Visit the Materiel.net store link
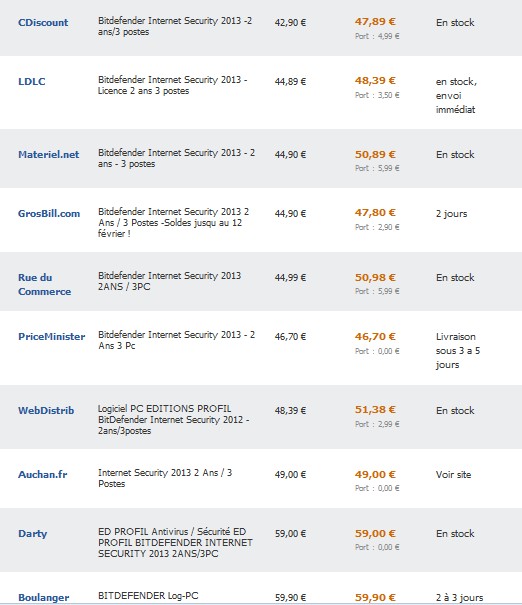Screen dimensions: 522x605 [x=49, y=154]
